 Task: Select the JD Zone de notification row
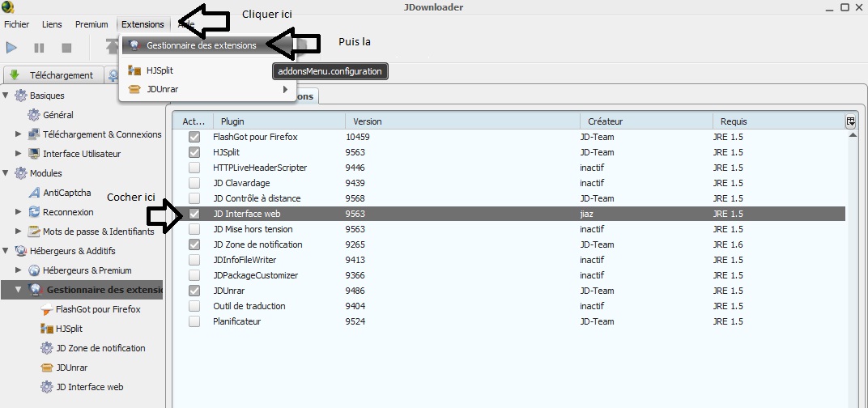[257, 244]
